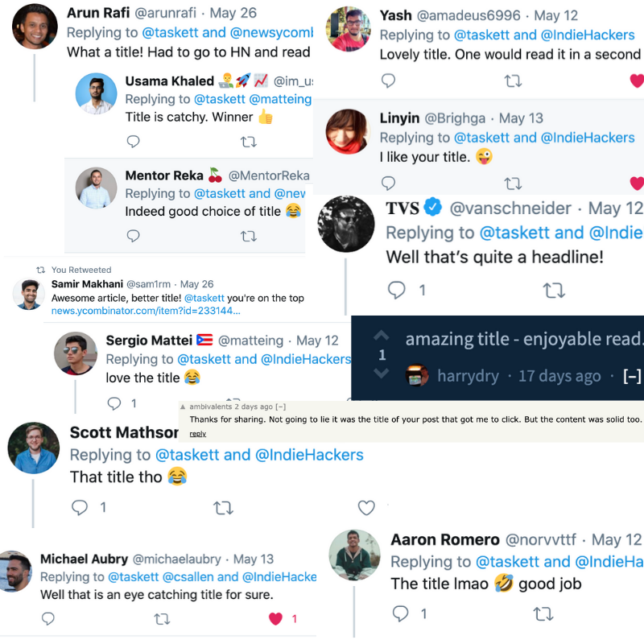Click reply icon under Usama Khaled's tweet
Screen dimensions: 644x644
(133, 142)
